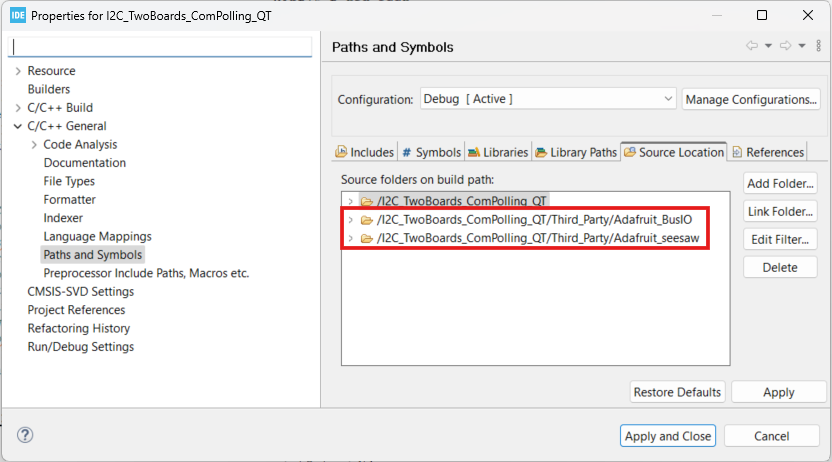Click the back navigation arrow icon
832x462 pixels.
[x=752, y=47]
